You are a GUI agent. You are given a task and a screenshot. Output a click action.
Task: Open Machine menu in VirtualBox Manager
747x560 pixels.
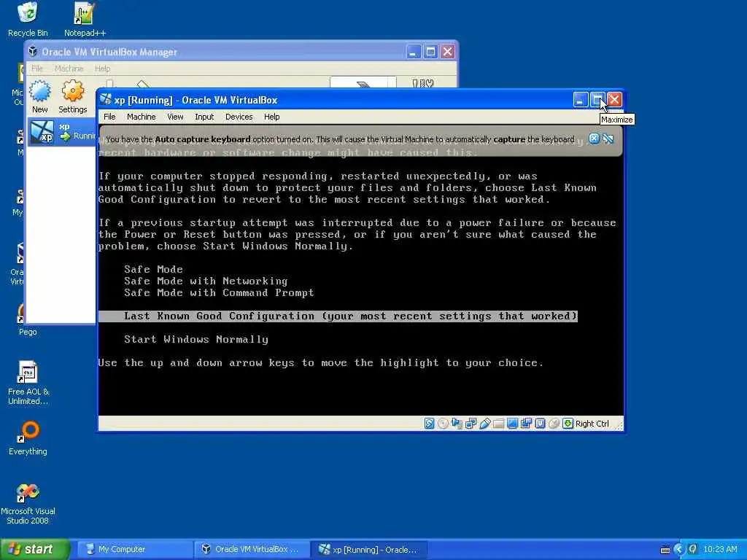[x=69, y=69]
